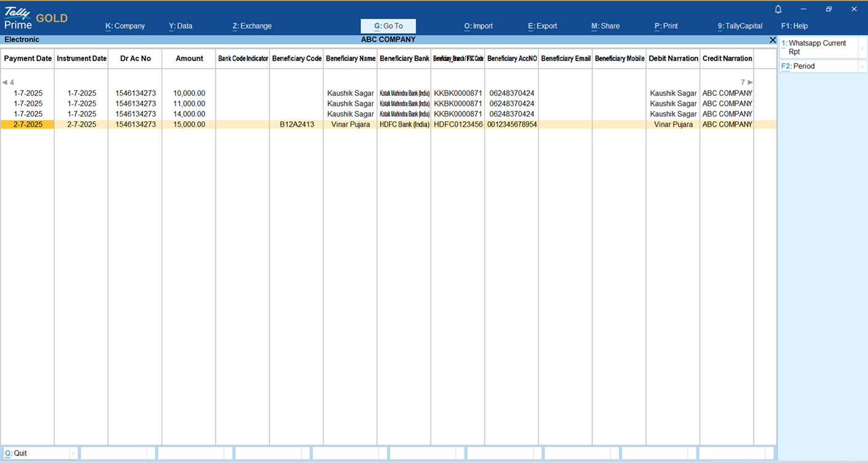The image size is (868, 463).
Task: Expand the Whatsapp Current Rpt side arrow
Action: 862,48
